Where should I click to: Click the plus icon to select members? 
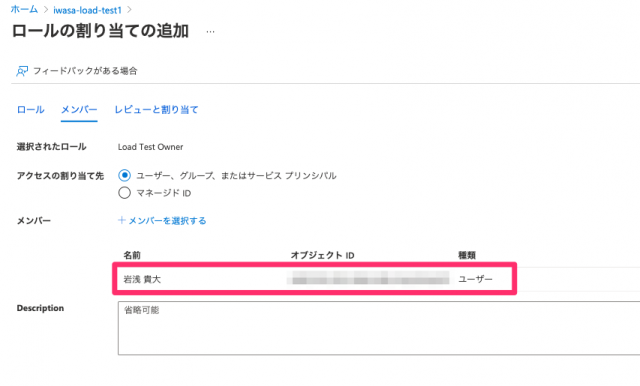pos(122,220)
